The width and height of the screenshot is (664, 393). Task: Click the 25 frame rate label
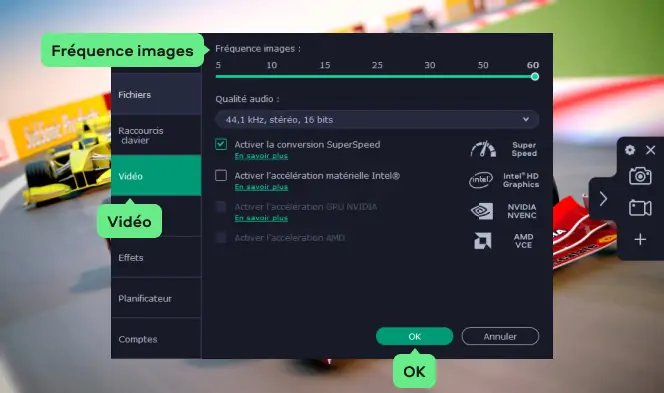[377, 65]
